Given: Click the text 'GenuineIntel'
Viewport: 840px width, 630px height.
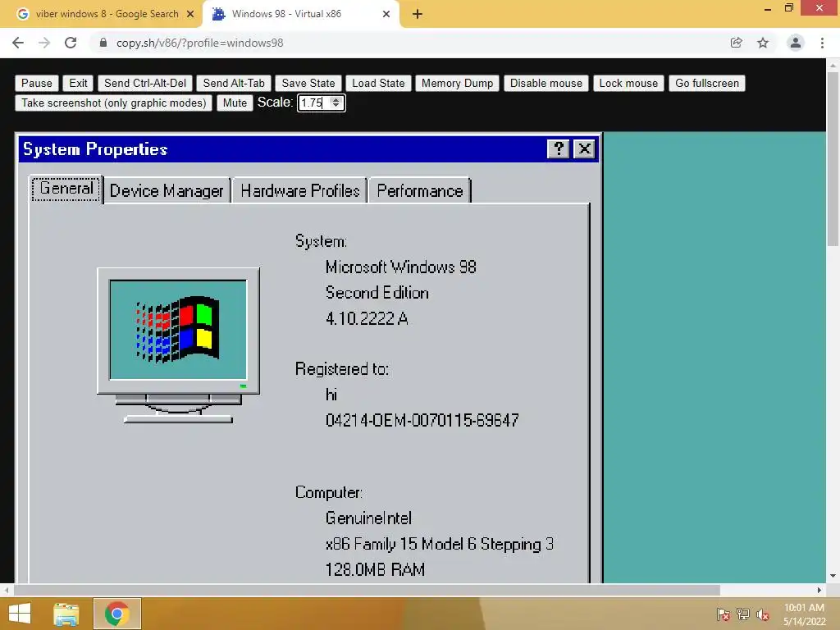Looking at the screenshot, I should 368,518.
